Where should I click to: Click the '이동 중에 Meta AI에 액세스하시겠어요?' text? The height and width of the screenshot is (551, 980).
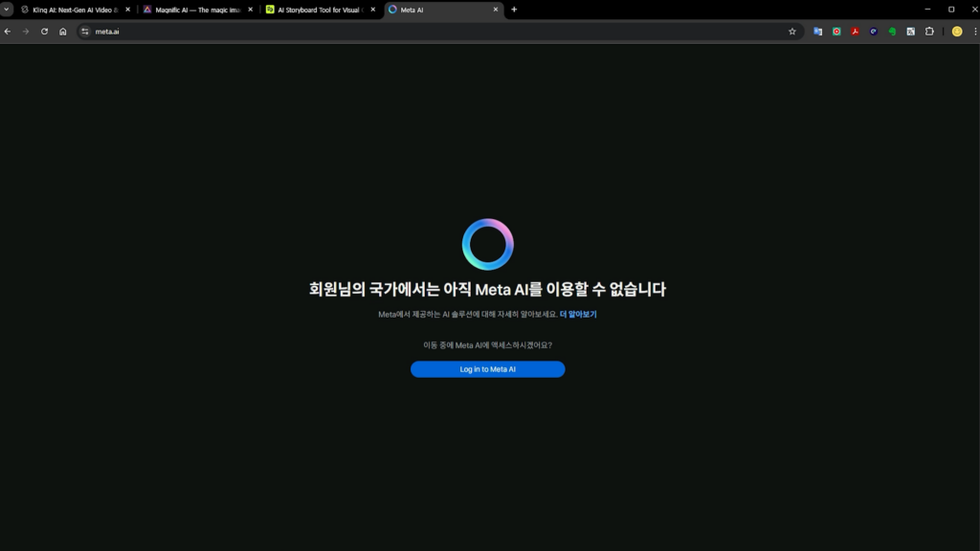487,344
